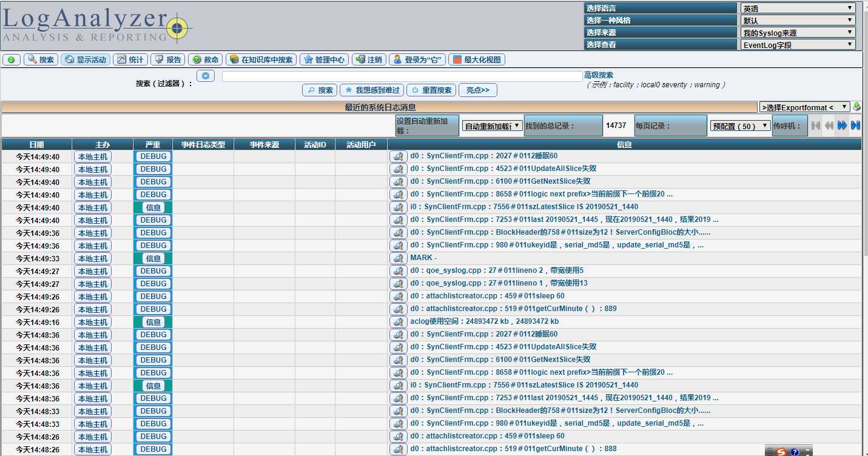Click the 日期 column header
The width and height of the screenshot is (868, 456).
[x=36, y=144]
